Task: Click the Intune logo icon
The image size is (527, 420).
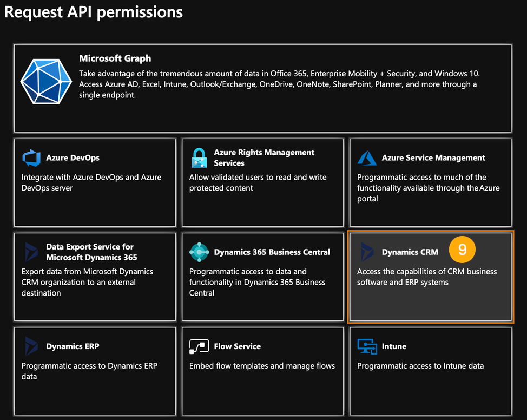Action: tap(367, 346)
